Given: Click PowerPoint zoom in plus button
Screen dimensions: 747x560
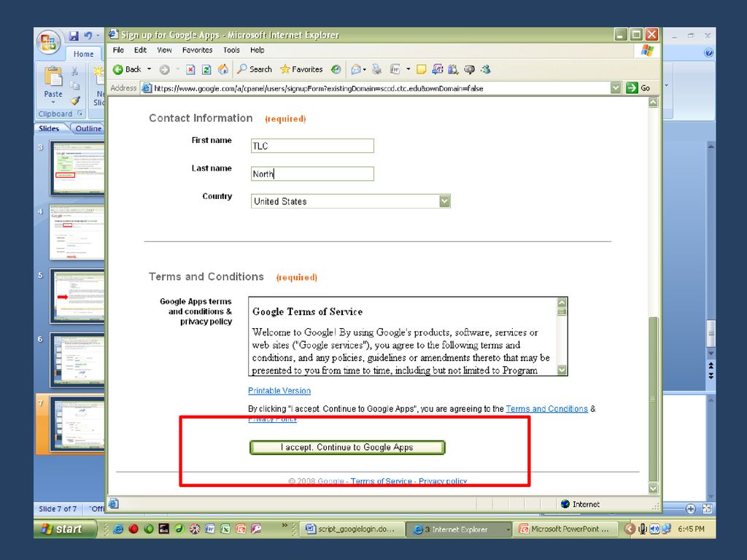Looking at the screenshot, I should click(691, 508).
